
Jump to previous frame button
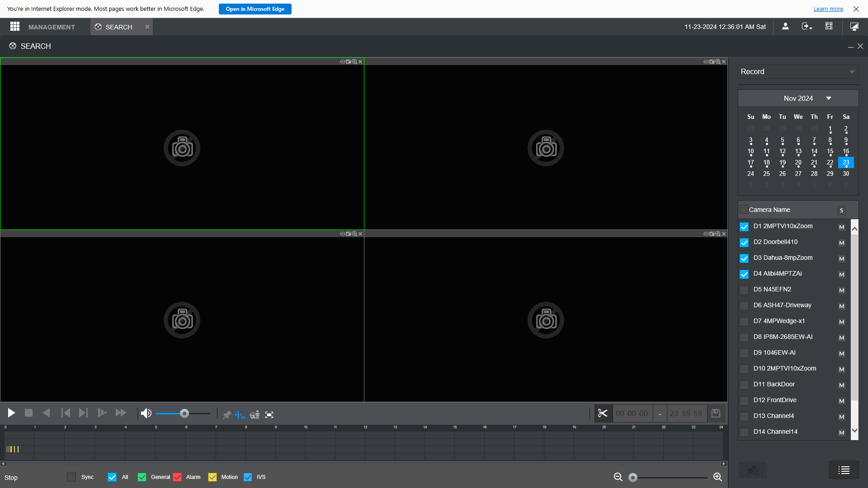66,413
